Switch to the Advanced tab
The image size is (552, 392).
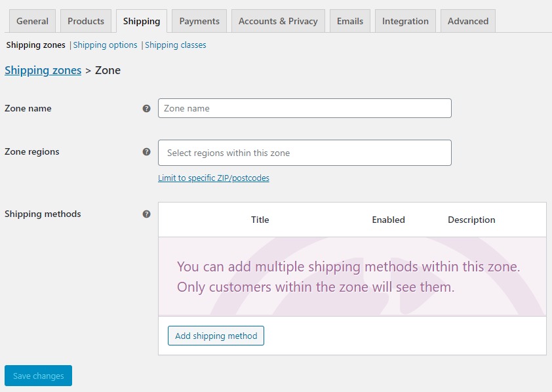tap(467, 20)
